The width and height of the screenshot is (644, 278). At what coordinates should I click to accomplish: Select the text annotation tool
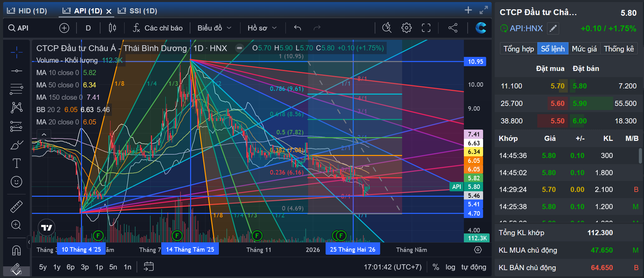(x=16, y=163)
